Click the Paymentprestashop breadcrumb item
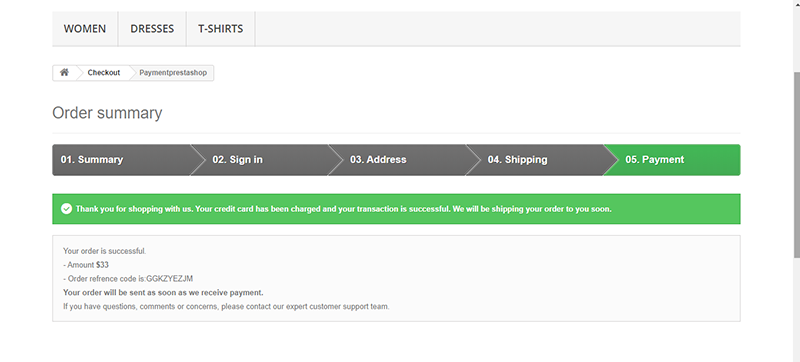800x362 pixels. tap(173, 72)
